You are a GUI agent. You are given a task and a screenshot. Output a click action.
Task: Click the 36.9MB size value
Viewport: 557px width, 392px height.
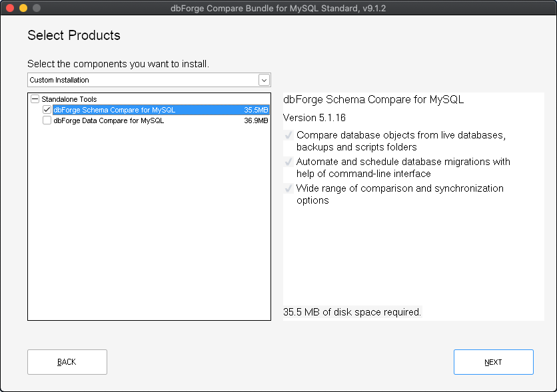(256, 120)
